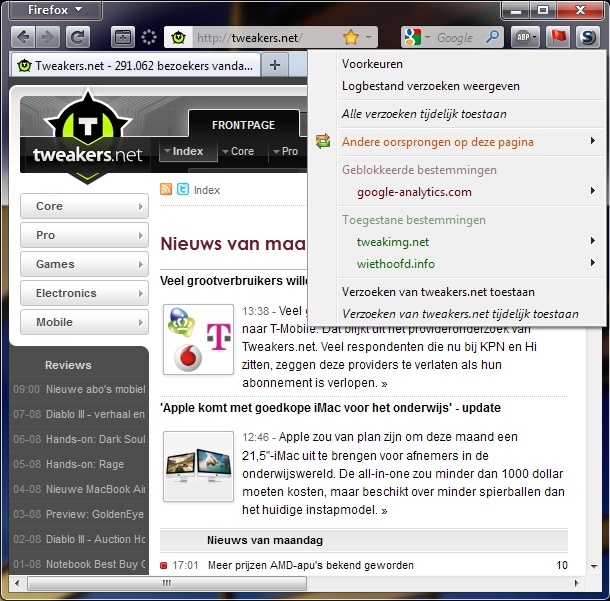The height and width of the screenshot is (601, 610).
Task: Switch to the FRONTPAGE tab
Action: (244, 125)
